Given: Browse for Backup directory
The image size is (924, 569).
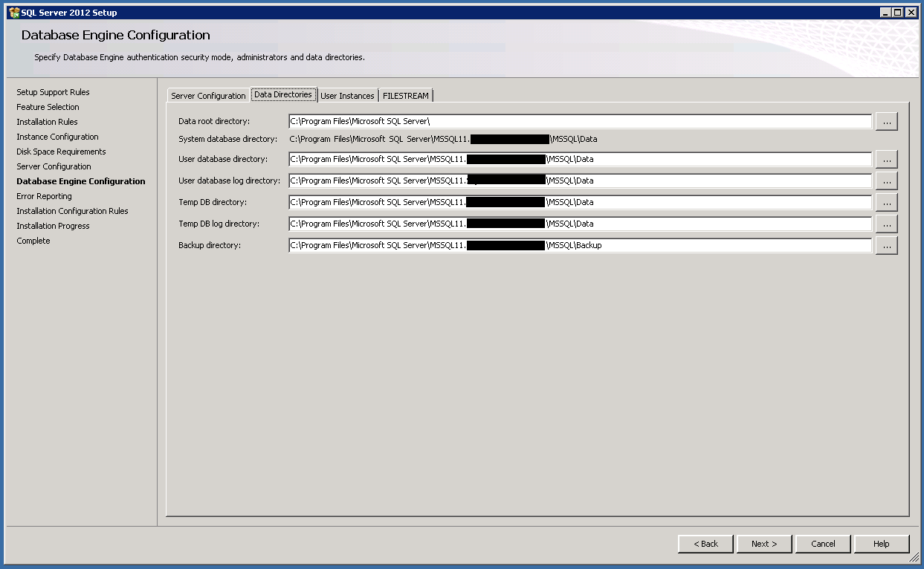Looking at the screenshot, I should click(x=886, y=245).
